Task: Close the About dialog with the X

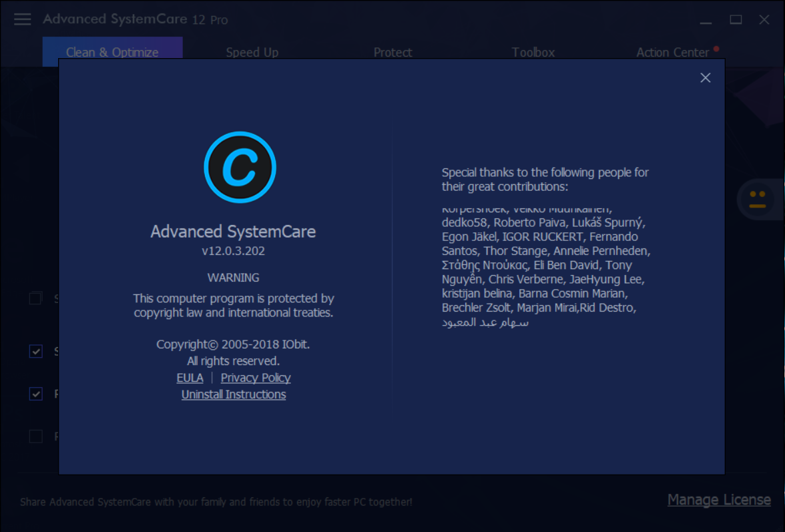Action: click(x=705, y=77)
